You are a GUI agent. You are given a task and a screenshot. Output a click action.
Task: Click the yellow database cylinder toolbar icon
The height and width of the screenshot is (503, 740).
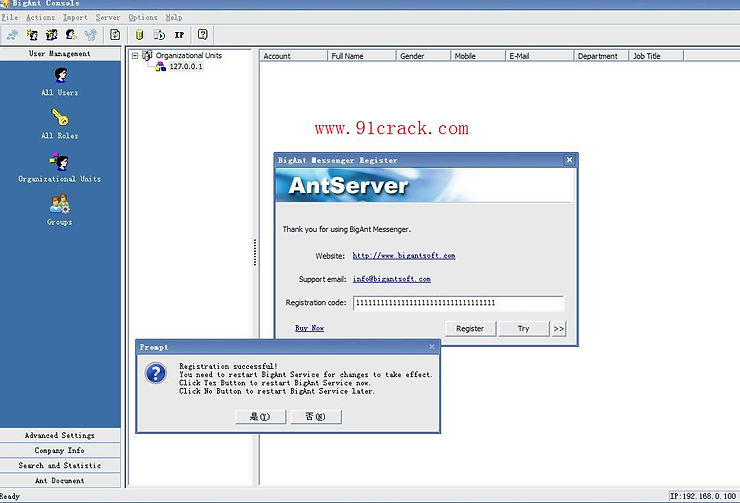(x=140, y=34)
